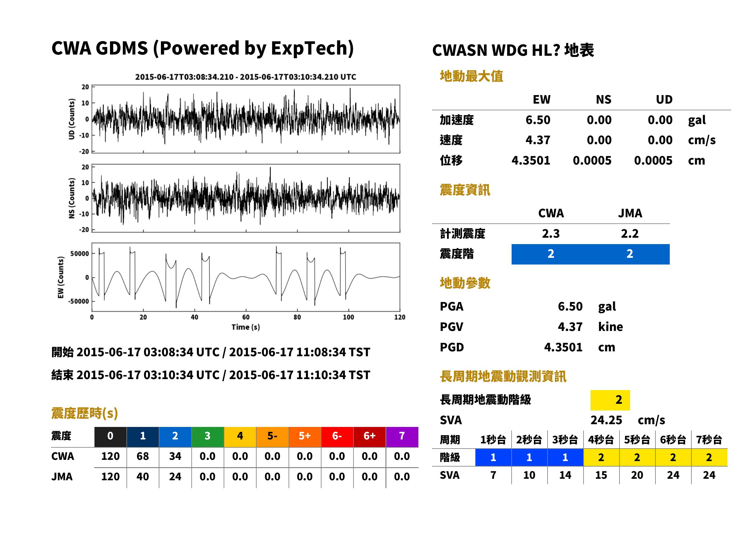756x540 pixels.
Task: Select the blue 1秒台 level cell
Action: pyautogui.click(x=493, y=457)
